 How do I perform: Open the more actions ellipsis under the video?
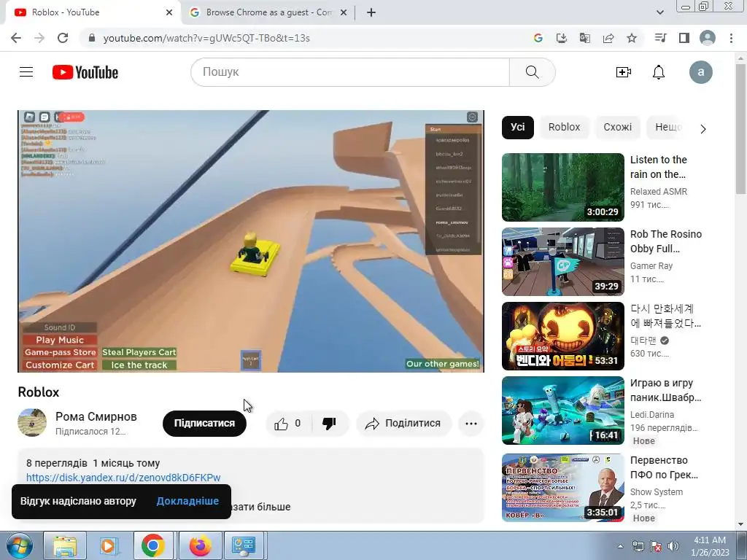coord(471,424)
